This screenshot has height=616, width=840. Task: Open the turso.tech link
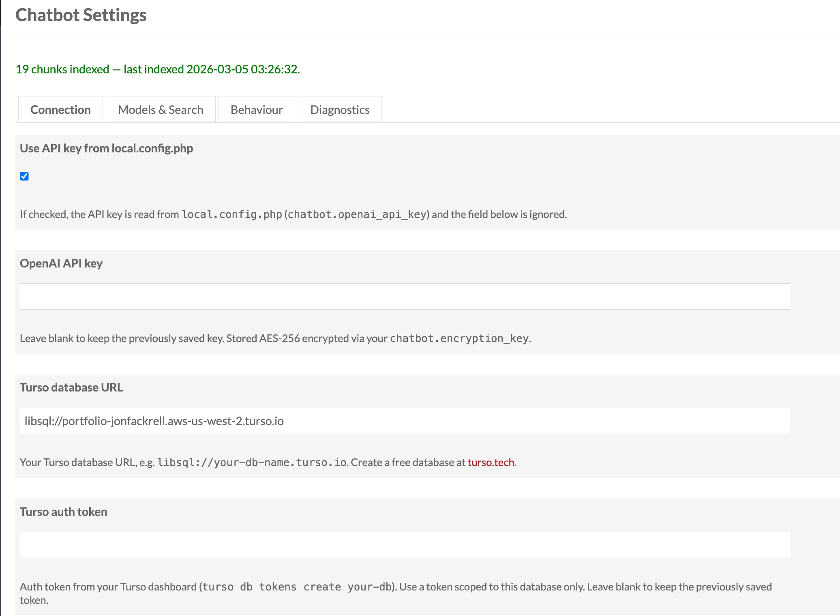click(491, 462)
